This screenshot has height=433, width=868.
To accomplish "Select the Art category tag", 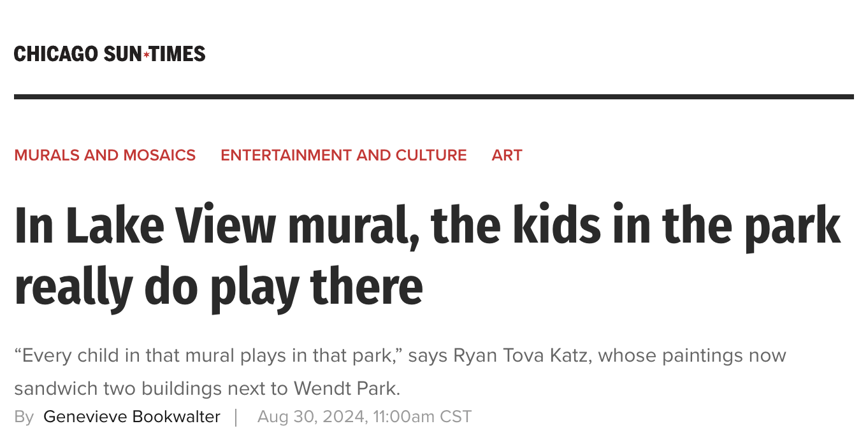I will coord(507,155).
